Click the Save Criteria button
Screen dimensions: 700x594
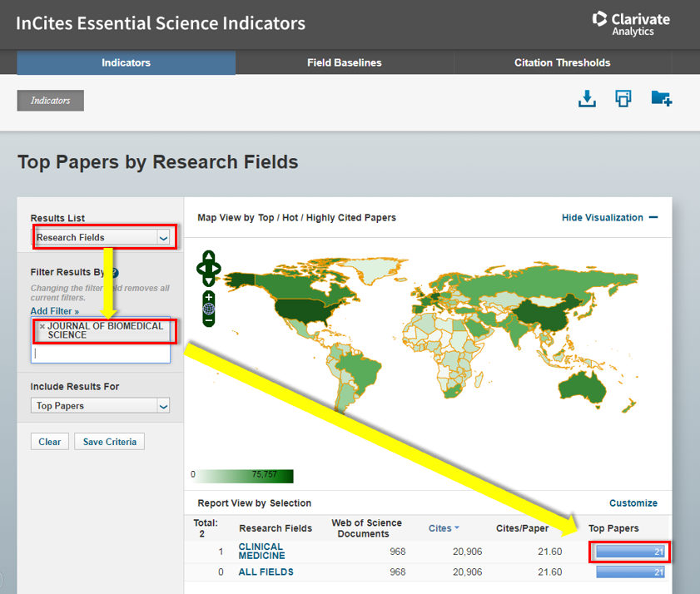[109, 442]
